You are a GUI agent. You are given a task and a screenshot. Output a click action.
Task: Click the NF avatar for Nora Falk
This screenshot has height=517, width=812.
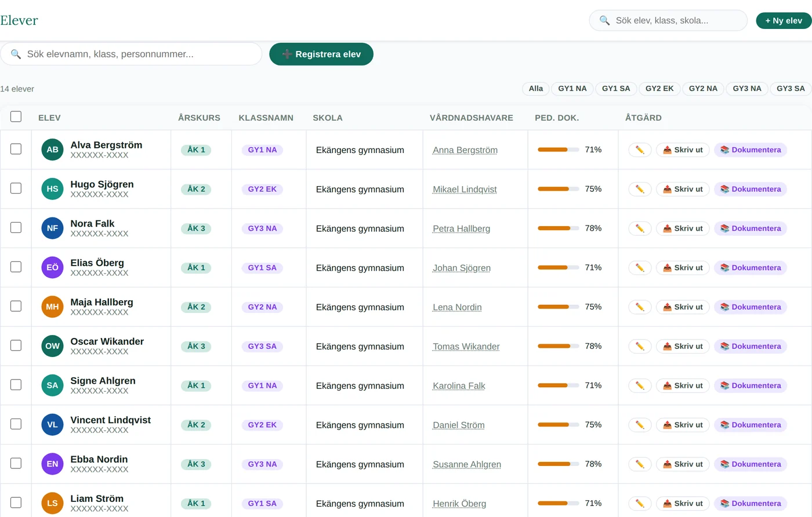(x=52, y=228)
